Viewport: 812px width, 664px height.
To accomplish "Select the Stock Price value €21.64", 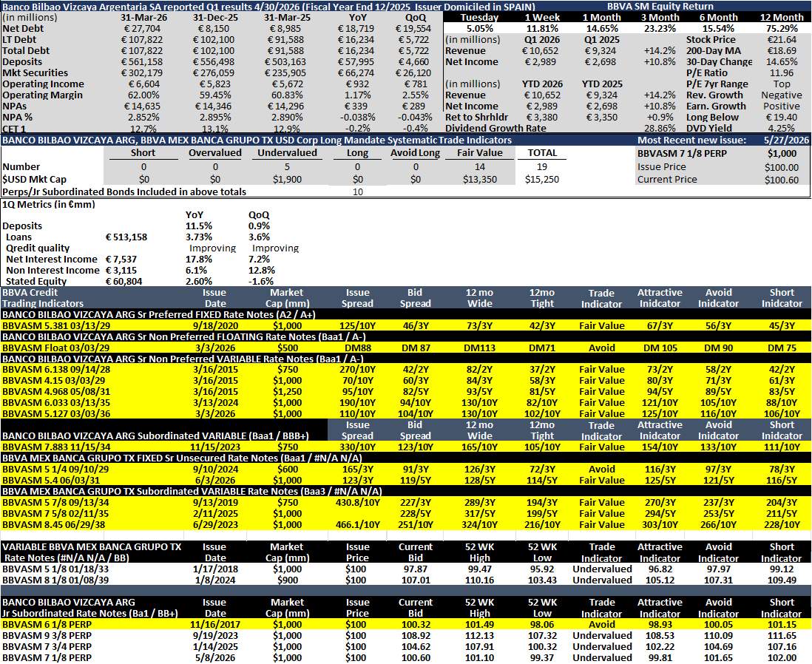I will 782,39.
